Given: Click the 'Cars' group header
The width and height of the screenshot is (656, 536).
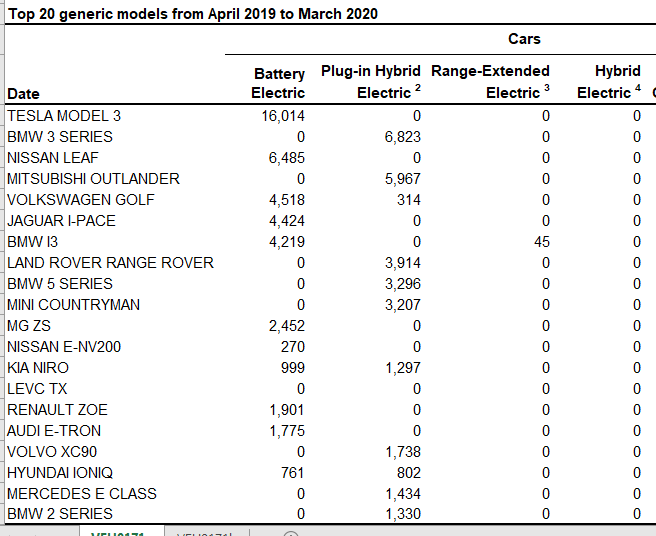Looking at the screenshot, I should coord(524,39).
